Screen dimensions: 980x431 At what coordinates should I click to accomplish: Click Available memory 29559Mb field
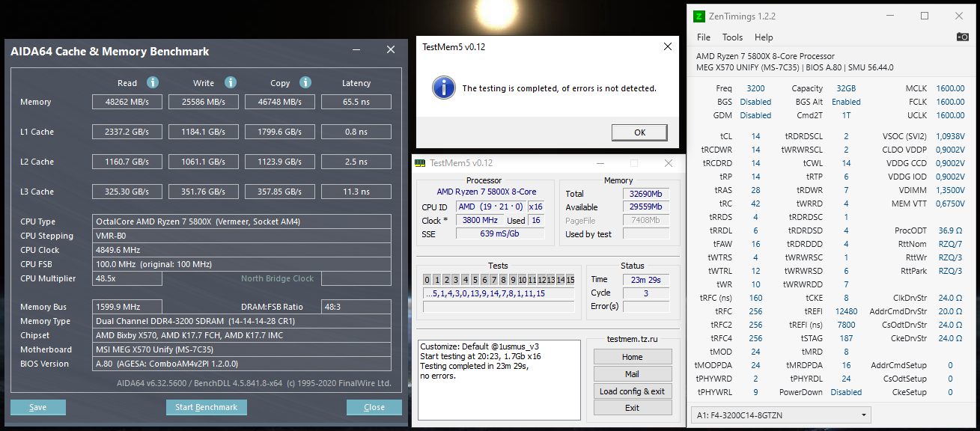click(646, 207)
